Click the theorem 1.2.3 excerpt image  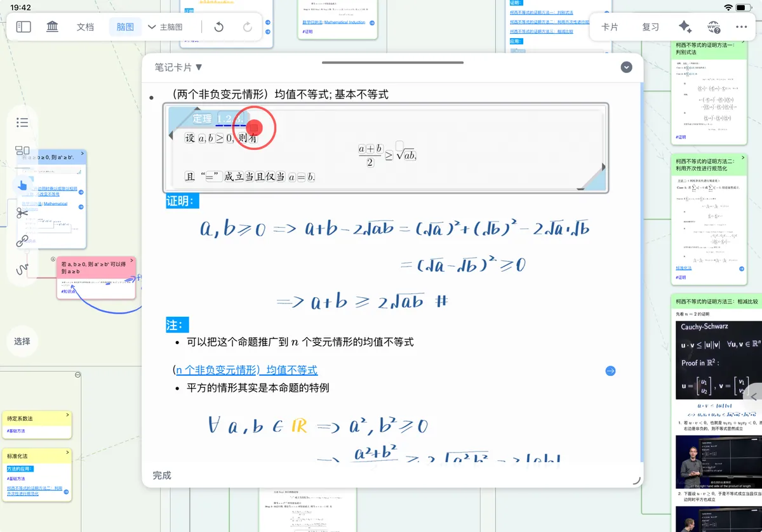pyautogui.click(x=386, y=148)
